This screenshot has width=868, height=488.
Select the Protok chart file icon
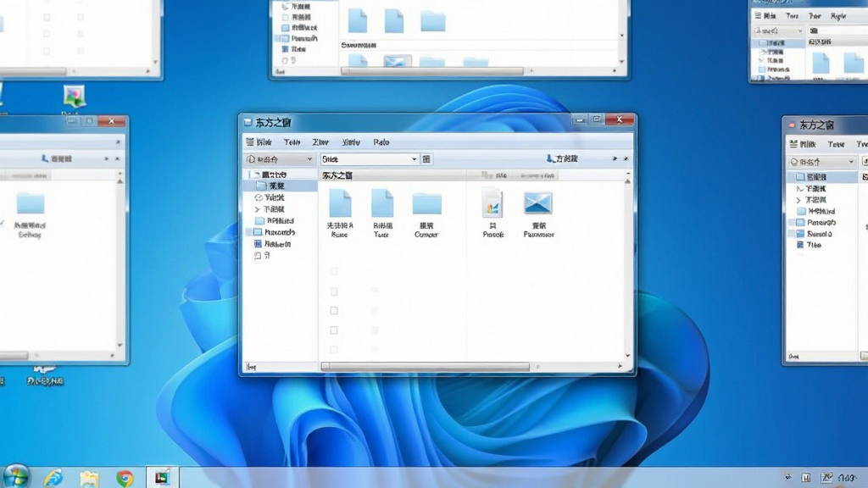pos(492,203)
